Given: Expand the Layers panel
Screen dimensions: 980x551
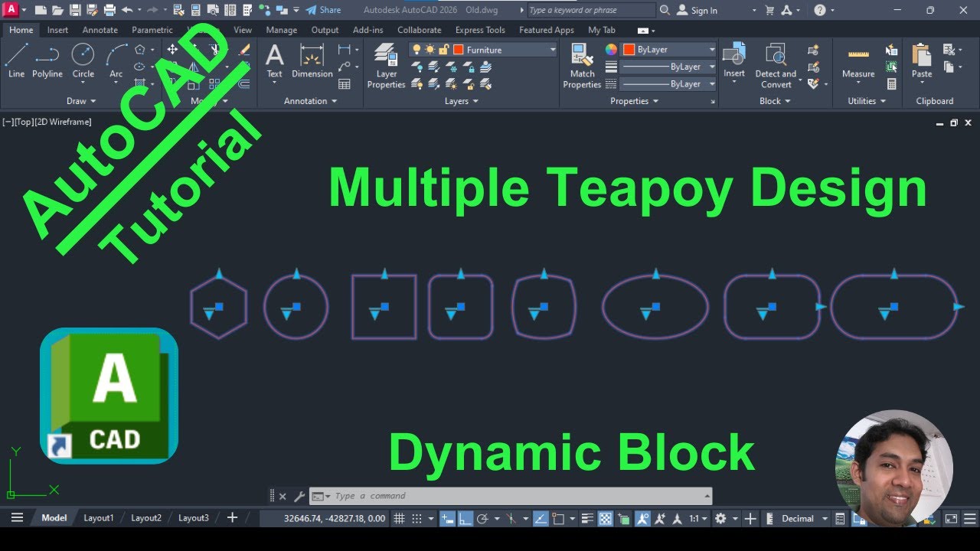Looking at the screenshot, I should [x=462, y=101].
